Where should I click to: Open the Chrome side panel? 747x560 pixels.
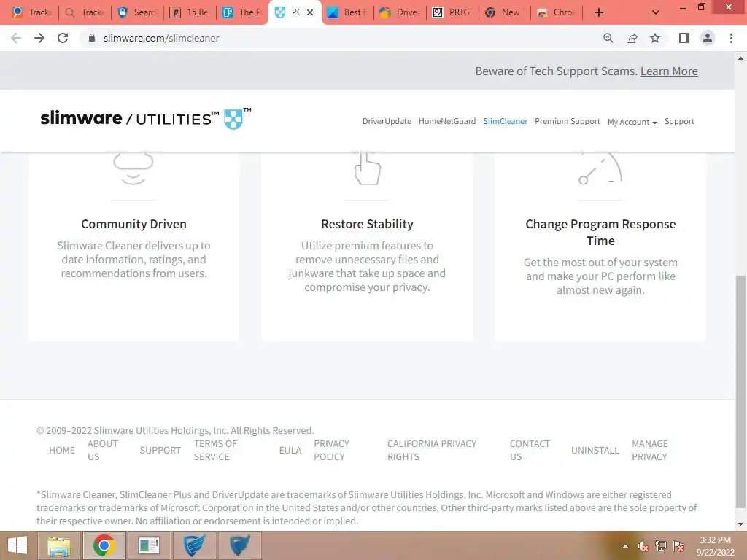coord(684,38)
